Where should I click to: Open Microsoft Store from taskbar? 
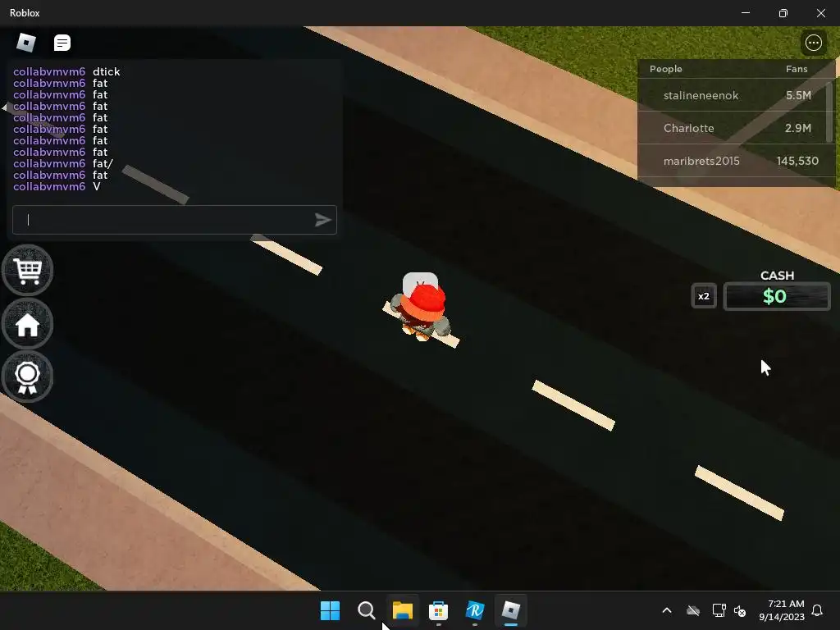click(x=438, y=610)
